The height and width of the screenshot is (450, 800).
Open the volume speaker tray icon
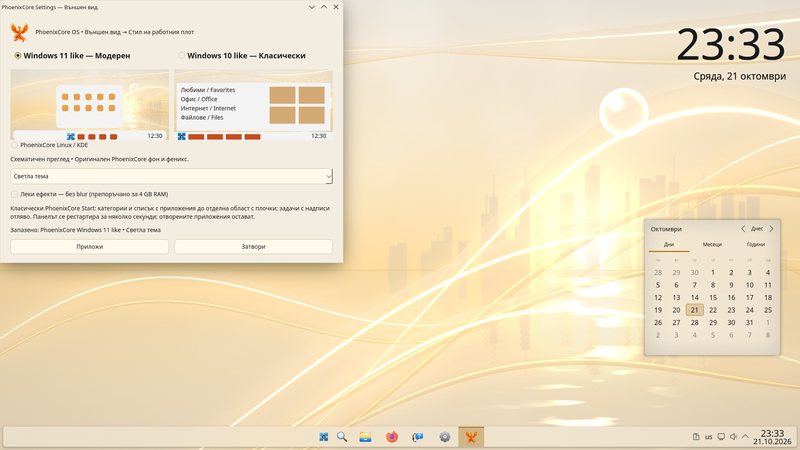[x=733, y=437]
